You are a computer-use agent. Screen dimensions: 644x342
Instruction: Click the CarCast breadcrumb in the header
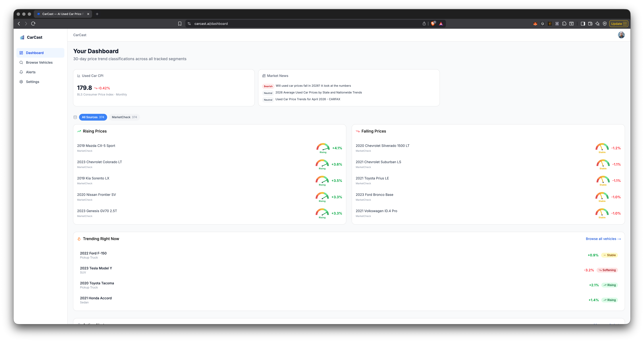point(80,35)
